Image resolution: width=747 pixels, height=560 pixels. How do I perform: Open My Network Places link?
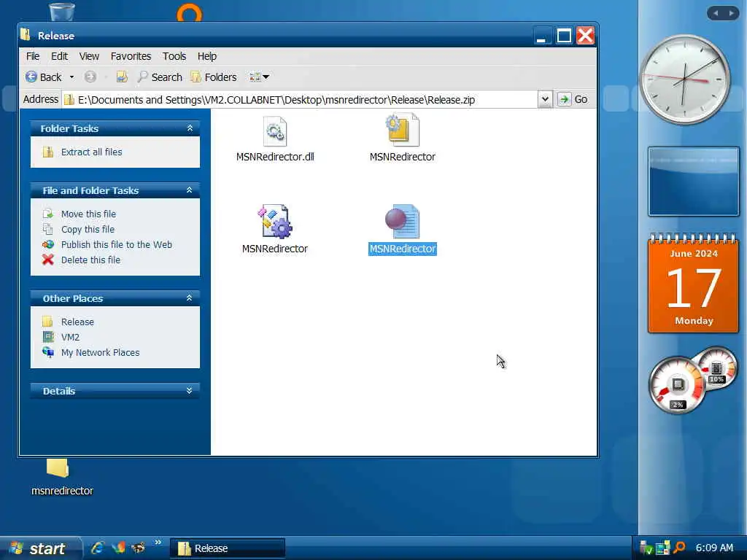(x=101, y=352)
